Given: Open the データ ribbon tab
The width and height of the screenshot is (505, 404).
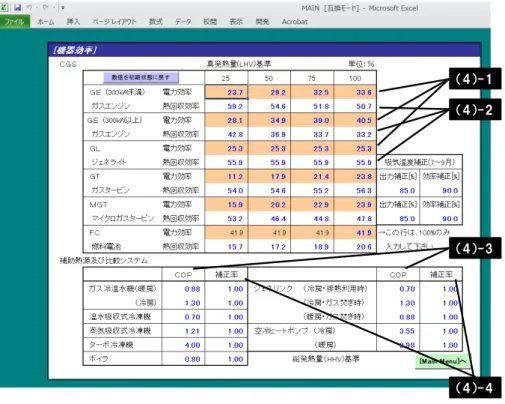Looking at the screenshot, I should 183,22.
